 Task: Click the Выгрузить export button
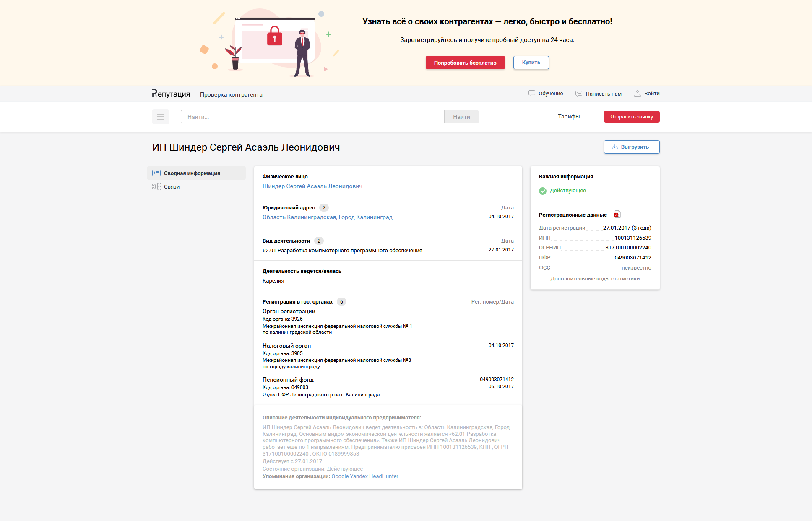click(631, 147)
